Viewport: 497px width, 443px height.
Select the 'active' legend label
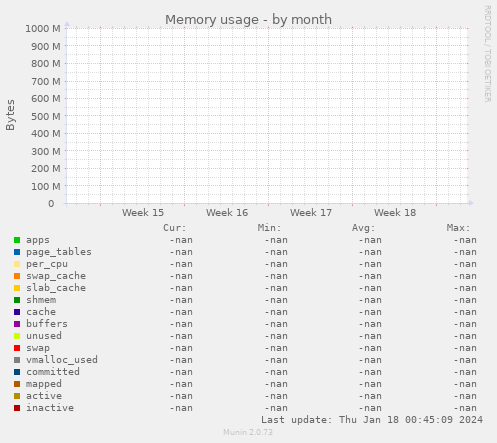(x=44, y=396)
